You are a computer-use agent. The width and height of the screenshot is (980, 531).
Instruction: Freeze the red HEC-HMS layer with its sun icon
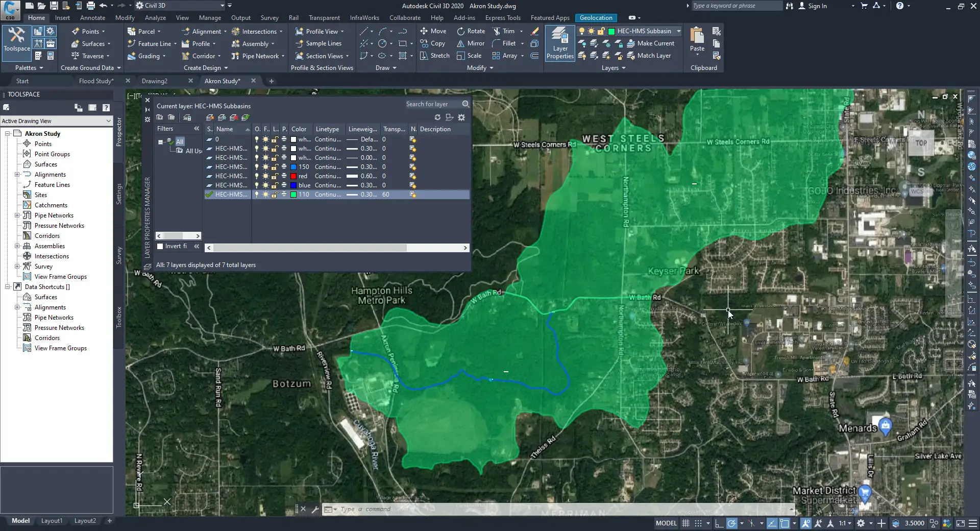click(x=266, y=176)
